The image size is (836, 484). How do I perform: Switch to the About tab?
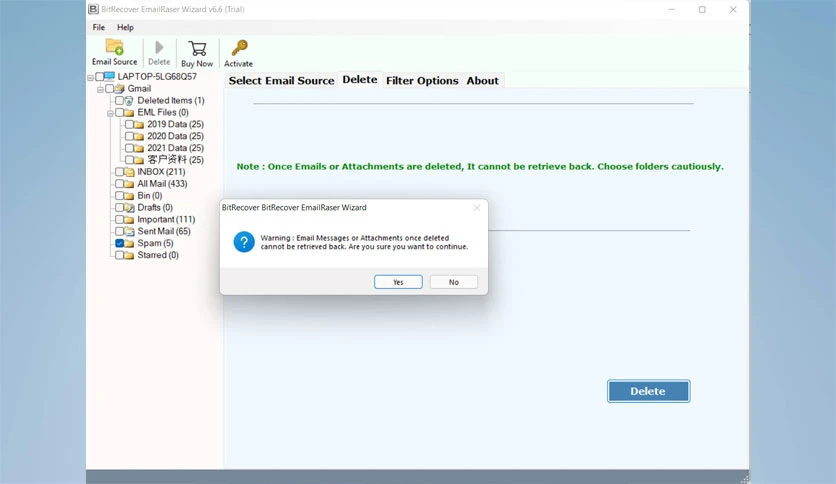click(x=483, y=80)
